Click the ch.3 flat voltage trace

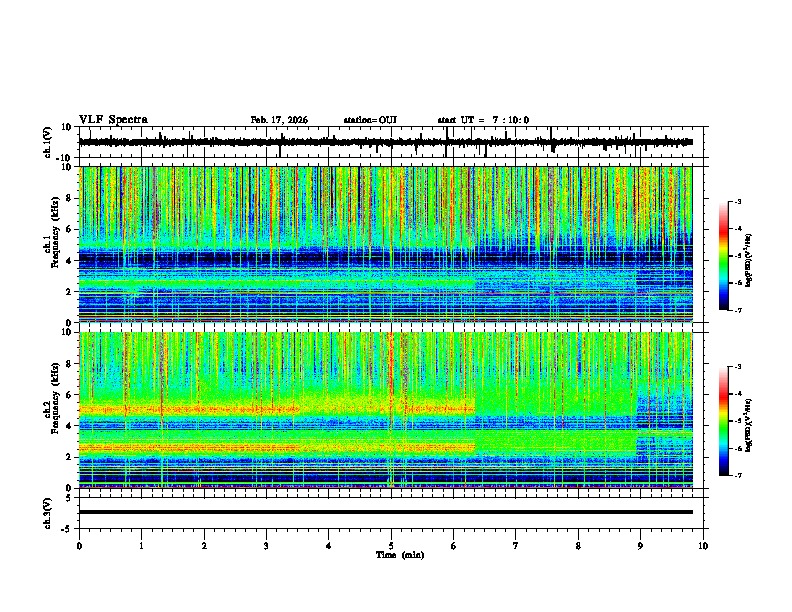click(x=385, y=512)
